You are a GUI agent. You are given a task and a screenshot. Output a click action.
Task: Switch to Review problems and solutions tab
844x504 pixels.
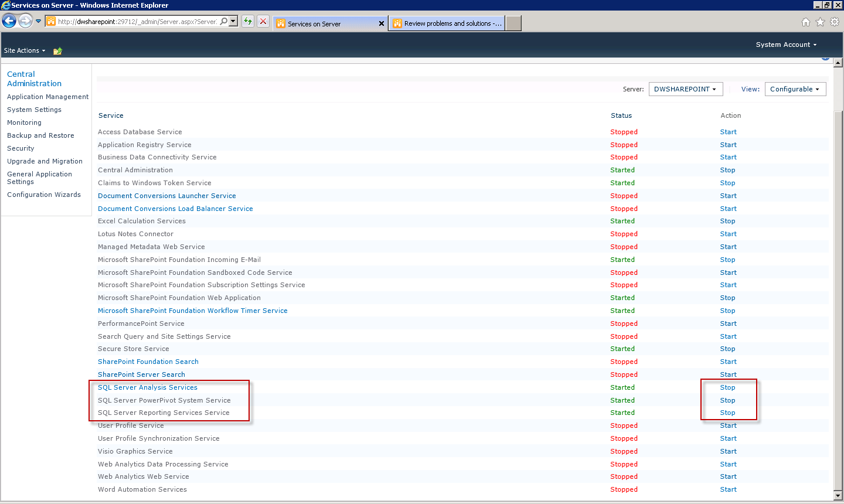click(447, 23)
